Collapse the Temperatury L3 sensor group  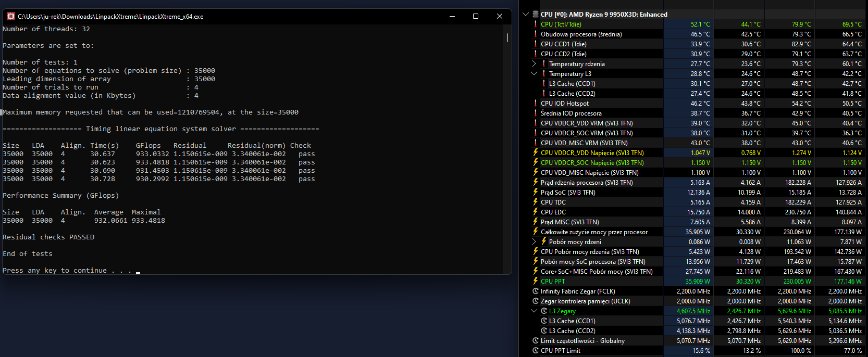coord(534,74)
